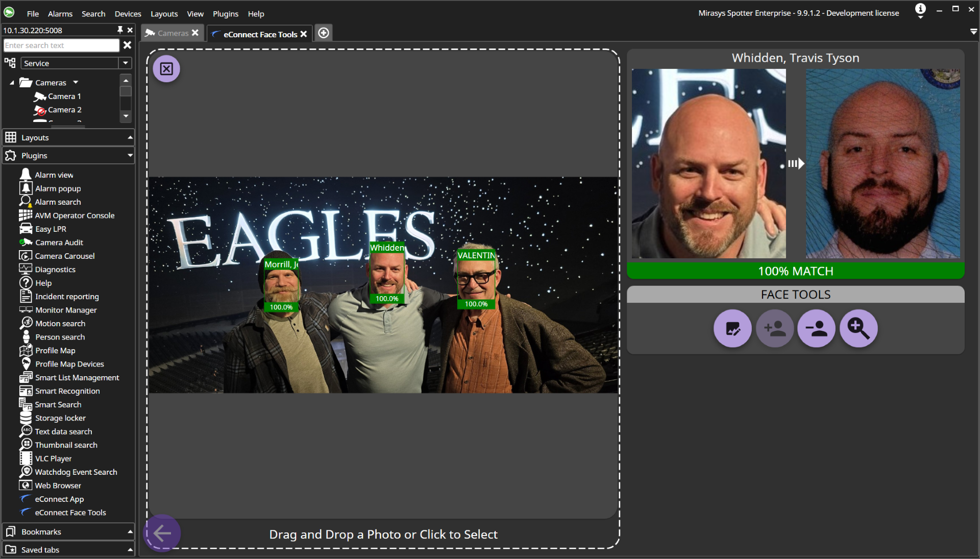Click the purple back arrow button

[x=162, y=534]
